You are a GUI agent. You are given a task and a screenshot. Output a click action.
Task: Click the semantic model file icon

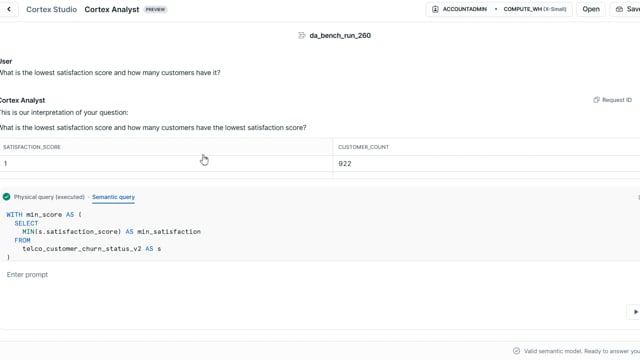tap(302, 36)
